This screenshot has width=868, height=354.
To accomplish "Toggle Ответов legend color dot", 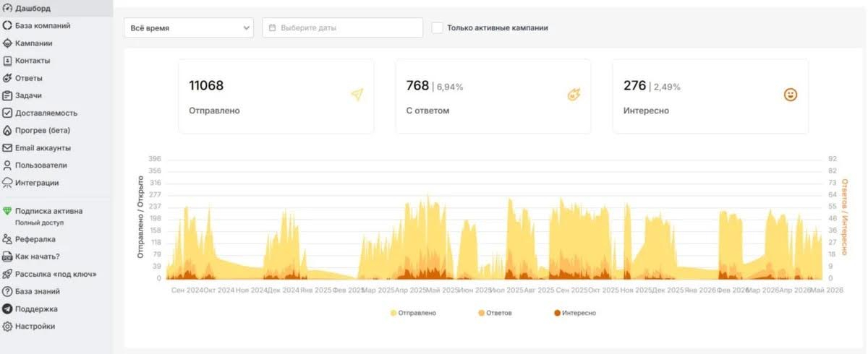I will [x=482, y=313].
